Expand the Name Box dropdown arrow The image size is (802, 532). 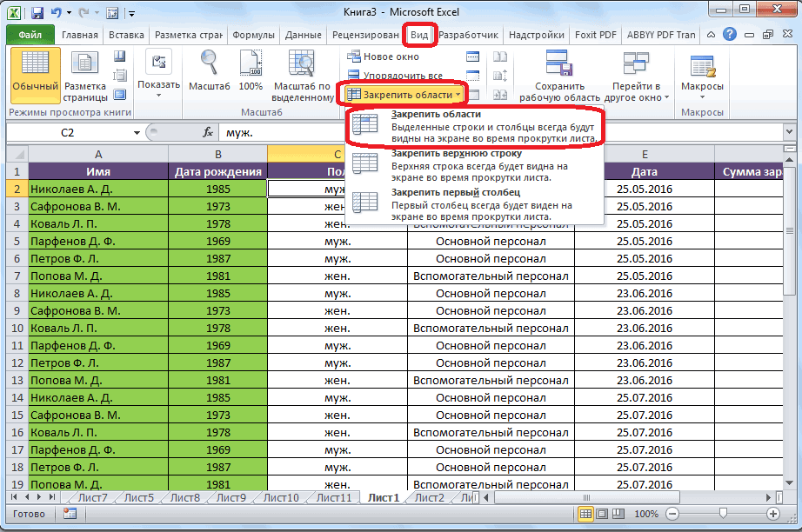point(136,133)
